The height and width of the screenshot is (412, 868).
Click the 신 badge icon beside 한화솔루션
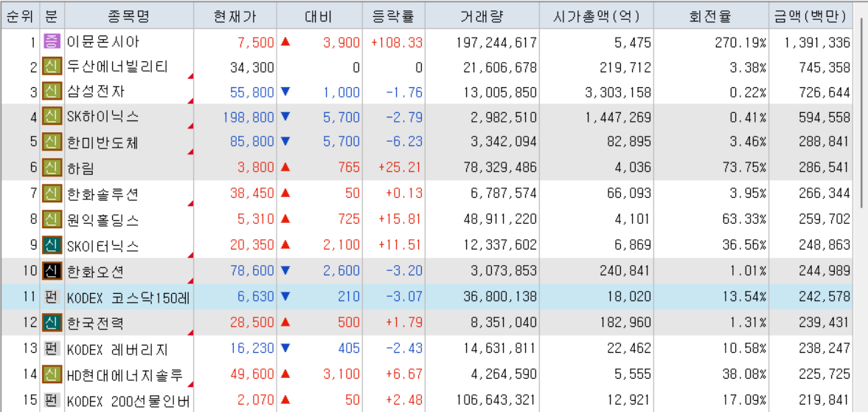tap(51, 193)
